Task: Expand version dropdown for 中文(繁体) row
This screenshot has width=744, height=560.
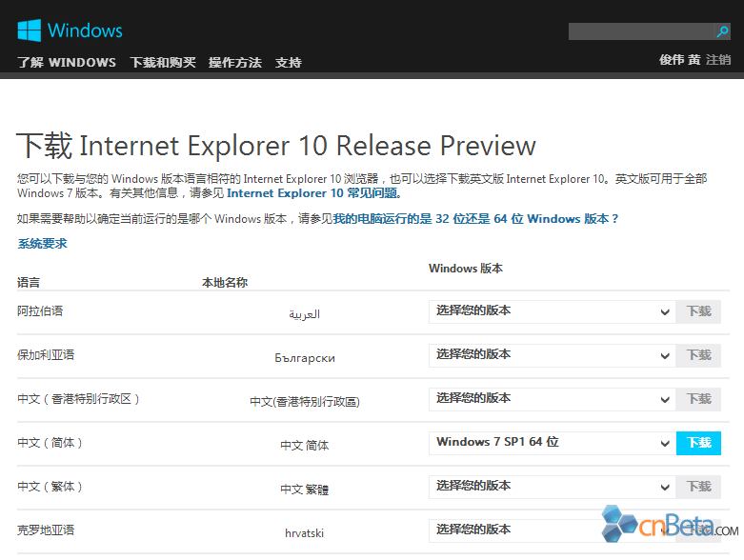Action: click(553, 487)
